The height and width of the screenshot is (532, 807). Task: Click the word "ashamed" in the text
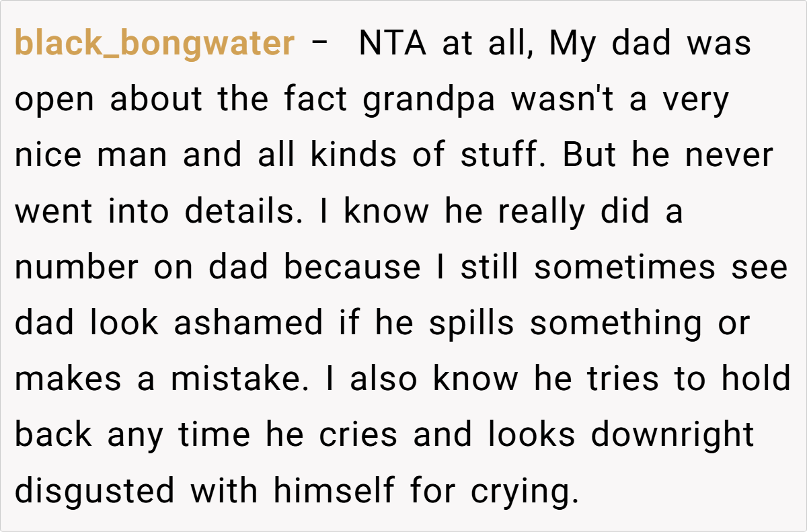[x=249, y=324]
